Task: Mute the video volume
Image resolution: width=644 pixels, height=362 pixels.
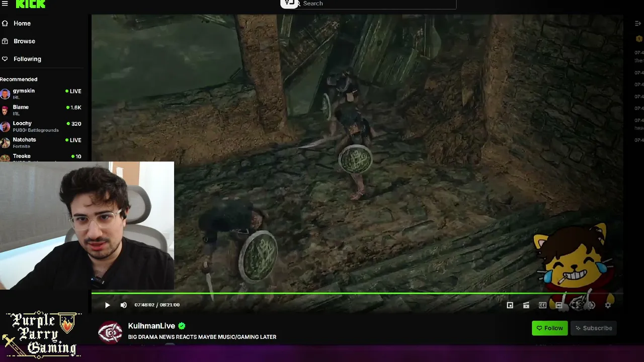Action: [x=124, y=305]
